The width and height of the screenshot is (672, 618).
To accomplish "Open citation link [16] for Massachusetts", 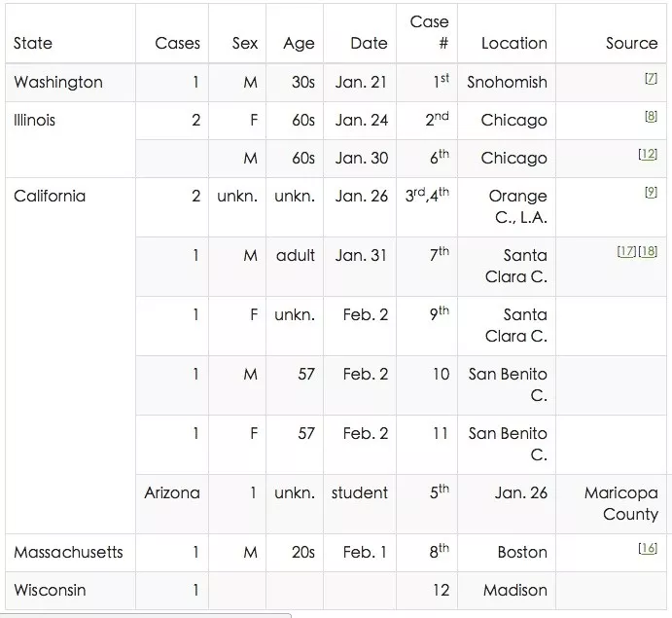I will [648, 548].
